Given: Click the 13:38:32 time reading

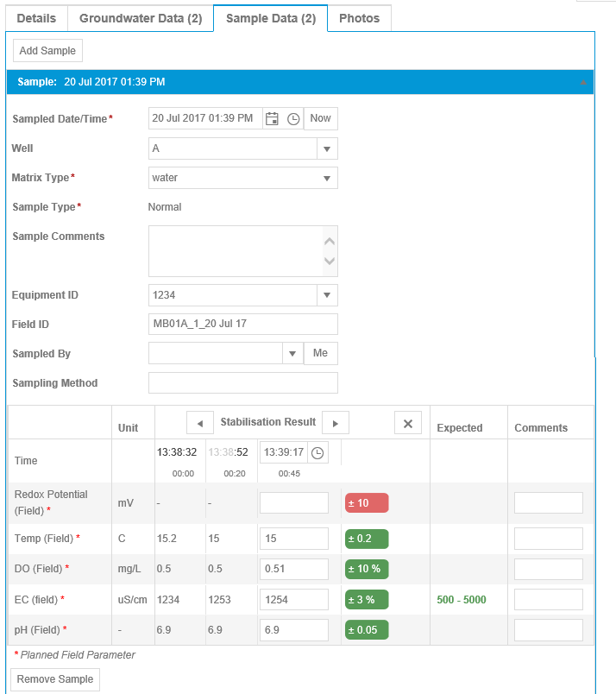Looking at the screenshot, I should (x=177, y=452).
